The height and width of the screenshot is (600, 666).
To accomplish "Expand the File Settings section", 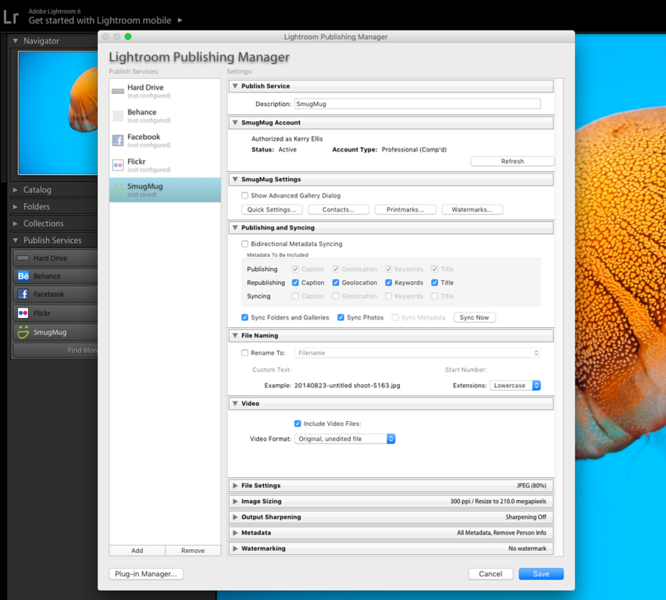I will tap(235, 485).
